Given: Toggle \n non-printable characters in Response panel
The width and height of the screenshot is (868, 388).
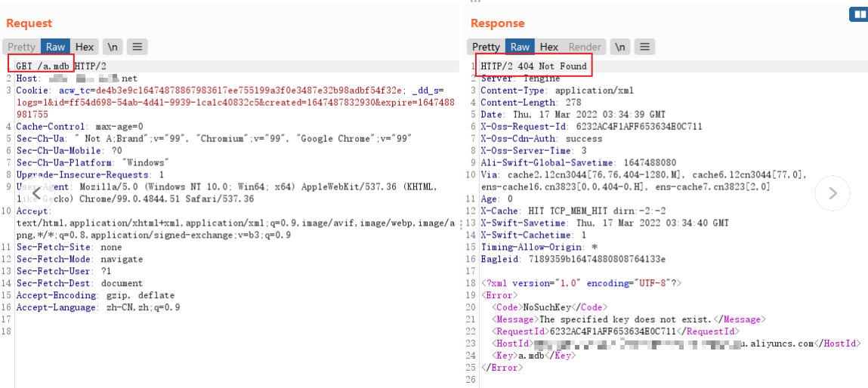Looking at the screenshot, I should (x=619, y=47).
